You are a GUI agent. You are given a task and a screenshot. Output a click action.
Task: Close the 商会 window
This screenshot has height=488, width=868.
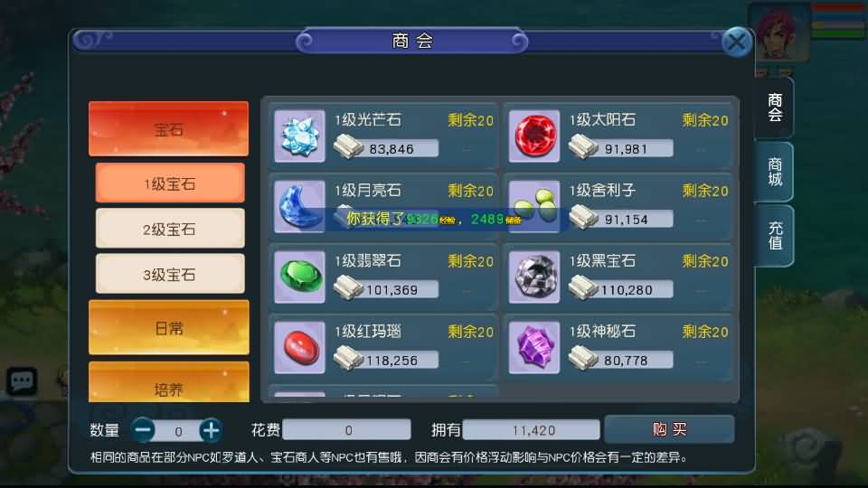coord(737,42)
